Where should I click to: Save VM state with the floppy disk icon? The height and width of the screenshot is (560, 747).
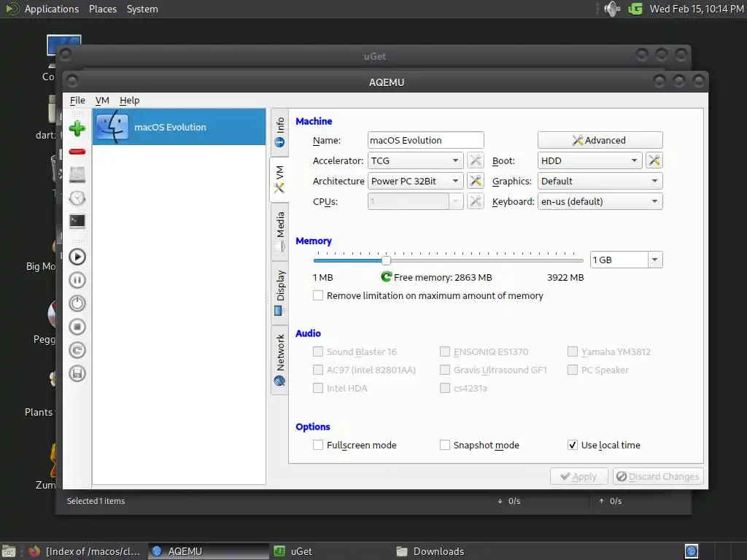pos(77,373)
